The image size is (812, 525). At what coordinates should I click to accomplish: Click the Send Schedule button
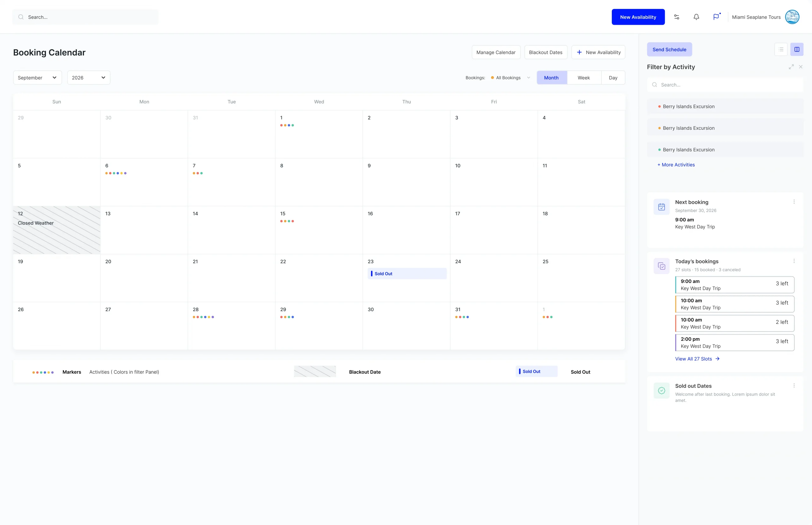click(670, 49)
